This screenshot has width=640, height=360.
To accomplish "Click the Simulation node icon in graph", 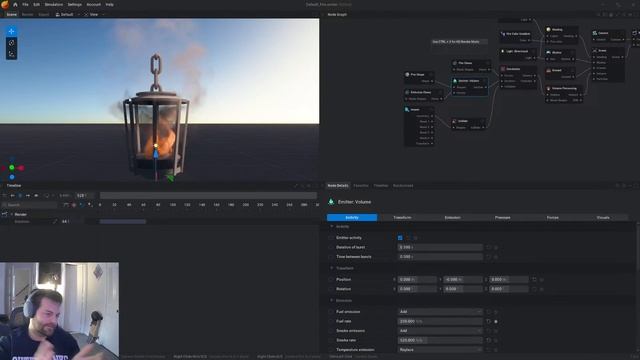I will [503, 69].
